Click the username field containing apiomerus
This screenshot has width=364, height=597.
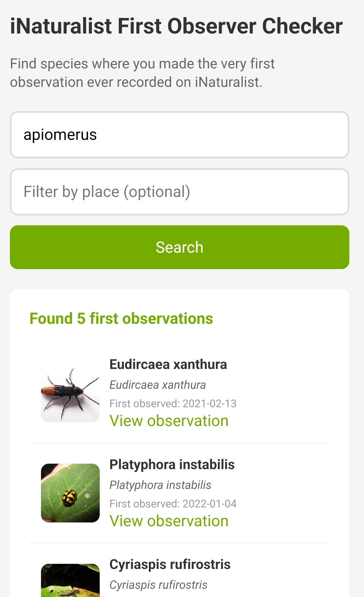click(x=179, y=135)
